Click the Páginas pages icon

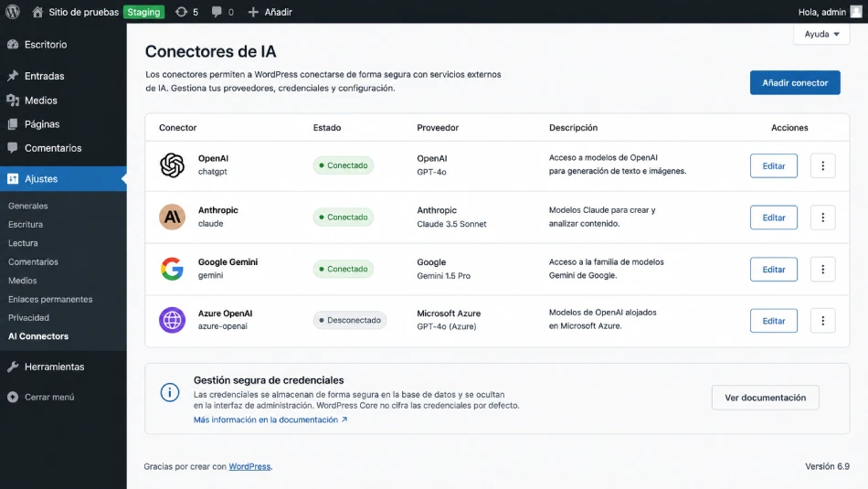(13, 124)
